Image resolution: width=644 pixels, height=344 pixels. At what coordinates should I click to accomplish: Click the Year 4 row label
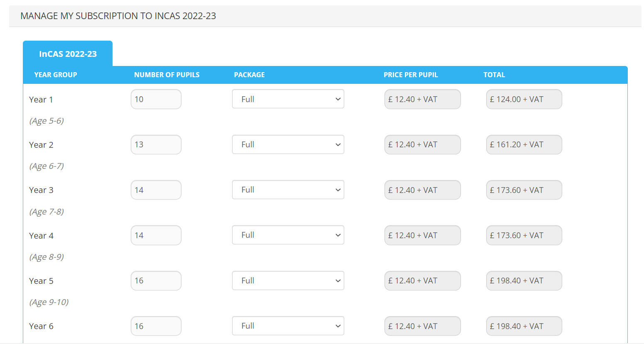tap(41, 236)
